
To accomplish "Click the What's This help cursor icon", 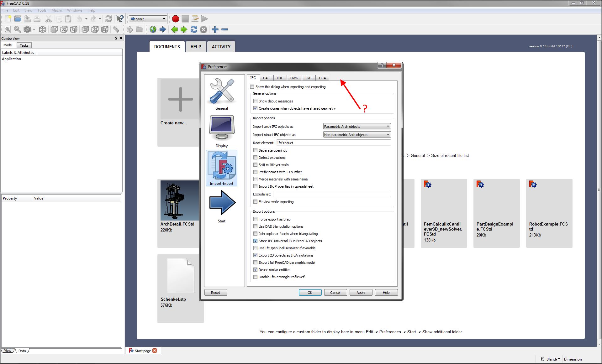I will pyautogui.click(x=120, y=19).
